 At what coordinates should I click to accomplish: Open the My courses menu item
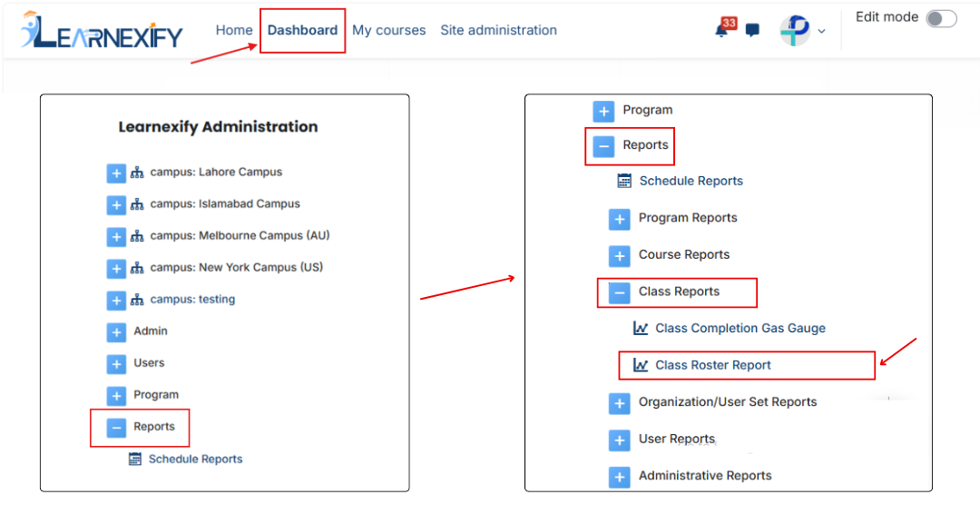388,30
